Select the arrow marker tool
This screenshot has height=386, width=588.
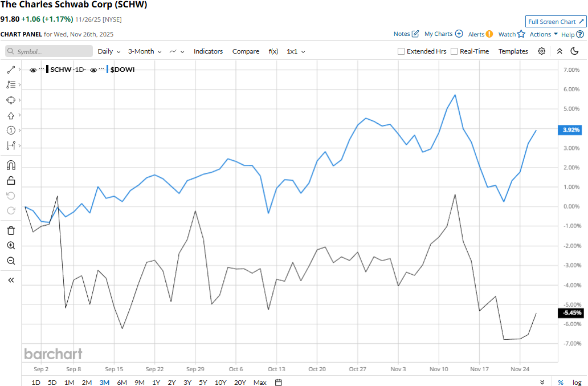click(x=11, y=116)
